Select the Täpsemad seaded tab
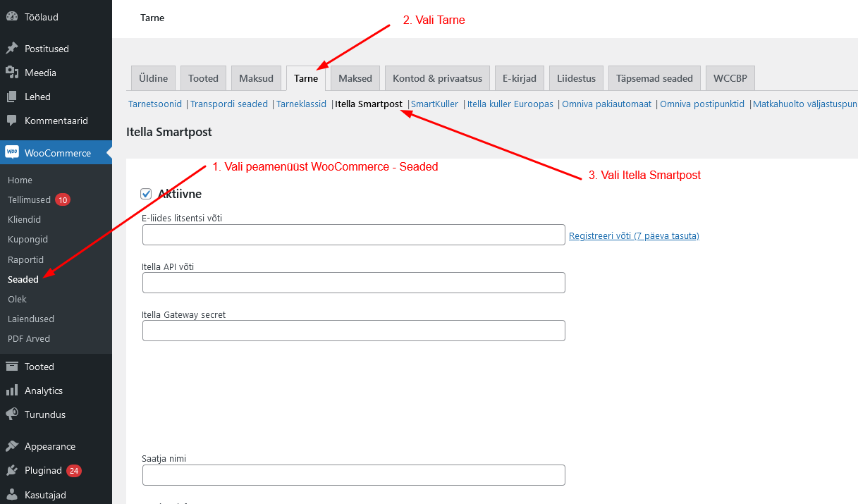This screenshot has width=858, height=504. (654, 78)
